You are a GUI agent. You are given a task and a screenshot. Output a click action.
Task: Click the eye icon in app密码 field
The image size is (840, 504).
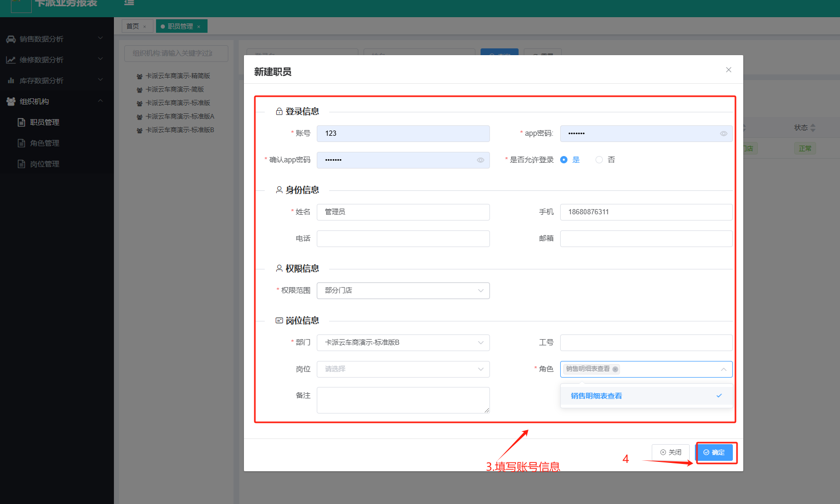click(x=723, y=134)
